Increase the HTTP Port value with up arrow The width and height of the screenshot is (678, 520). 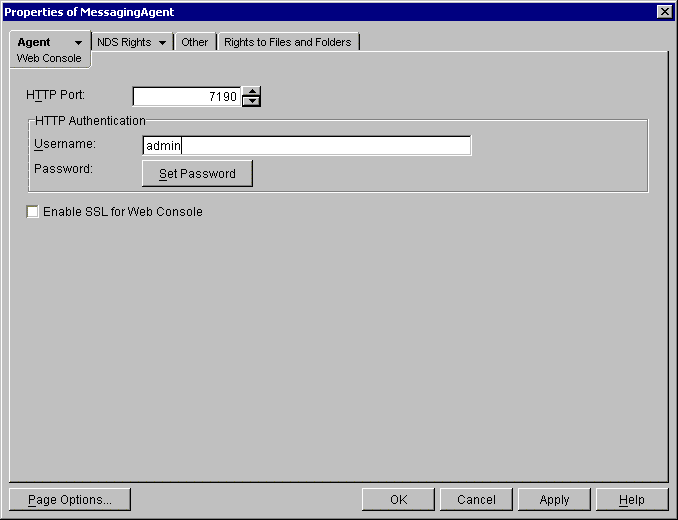click(252, 91)
